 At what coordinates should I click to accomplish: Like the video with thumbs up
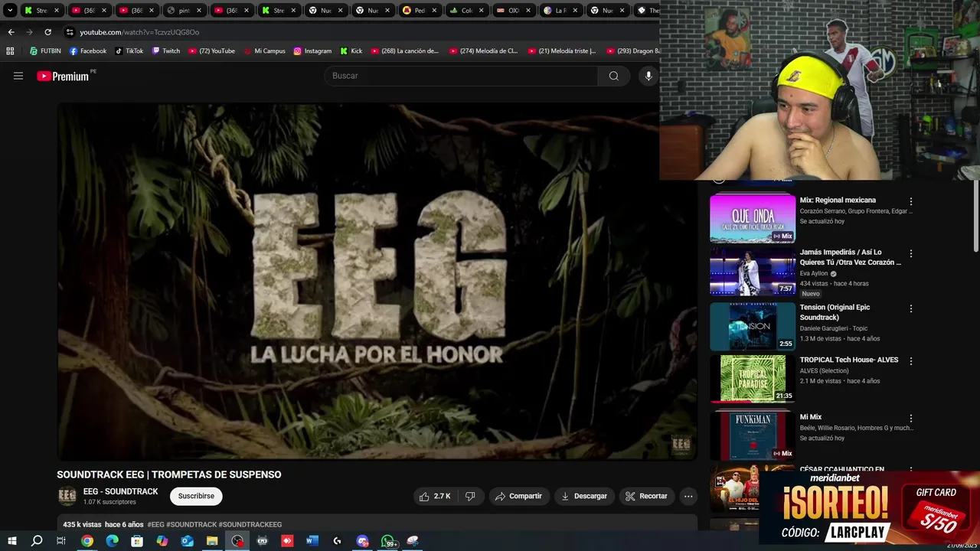click(x=434, y=496)
